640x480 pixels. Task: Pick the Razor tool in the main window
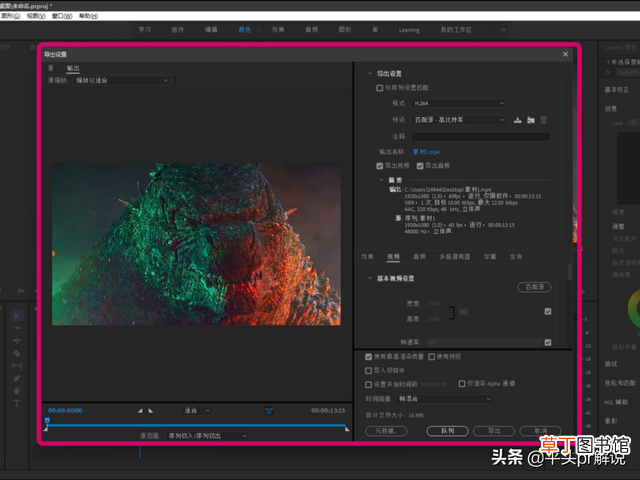pos(17,353)
